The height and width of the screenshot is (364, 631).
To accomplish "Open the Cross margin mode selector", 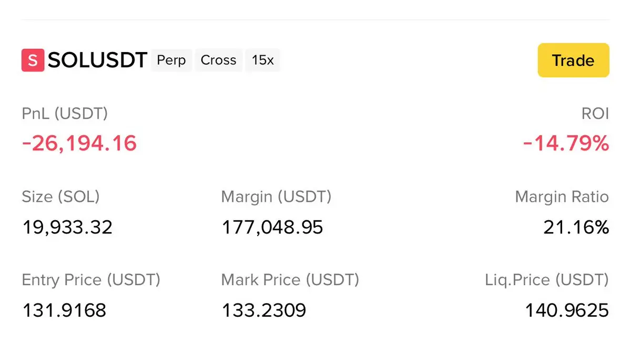I will point(218,60).
